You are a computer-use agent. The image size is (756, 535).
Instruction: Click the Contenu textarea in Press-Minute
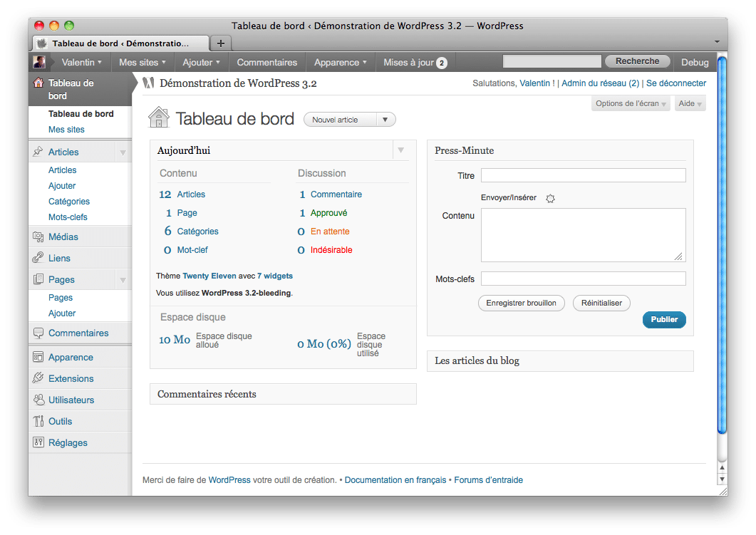pyautogui.click(x=584, y=235)
